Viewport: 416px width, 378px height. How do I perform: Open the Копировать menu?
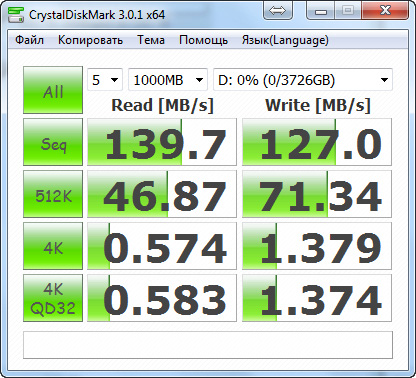tap(90, 40)
